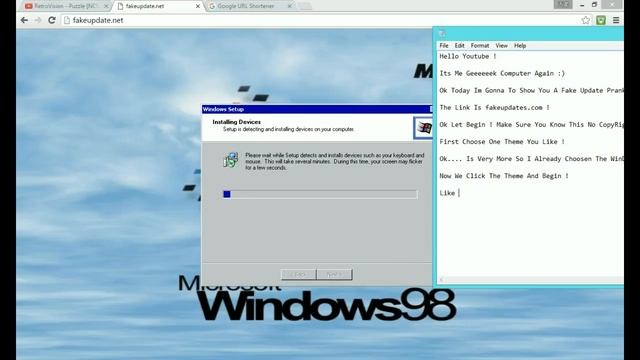The height and width of the screenshot is (360, 640).
Task: Click the Next button in Windows Setup
Action: (334, 274)
